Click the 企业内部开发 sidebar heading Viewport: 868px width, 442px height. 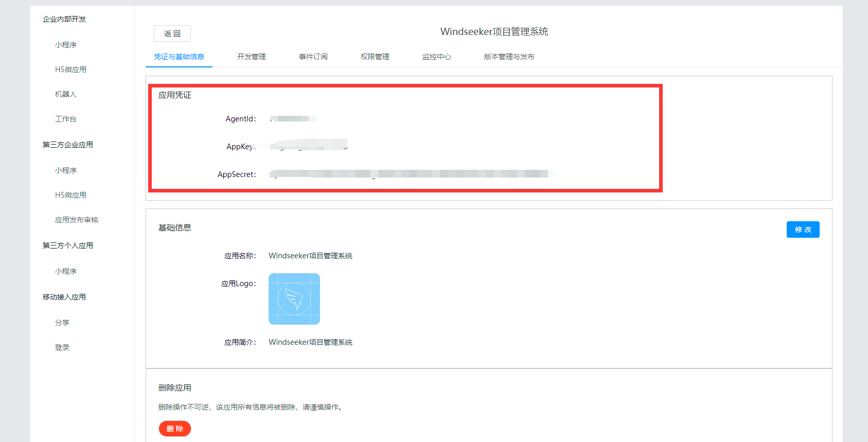pyautogui.click(x=64, y=19)
